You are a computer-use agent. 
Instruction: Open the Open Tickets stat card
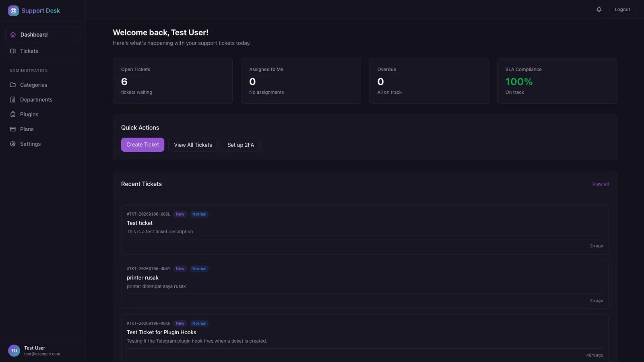pyautogui.click(x=173, y=81)
